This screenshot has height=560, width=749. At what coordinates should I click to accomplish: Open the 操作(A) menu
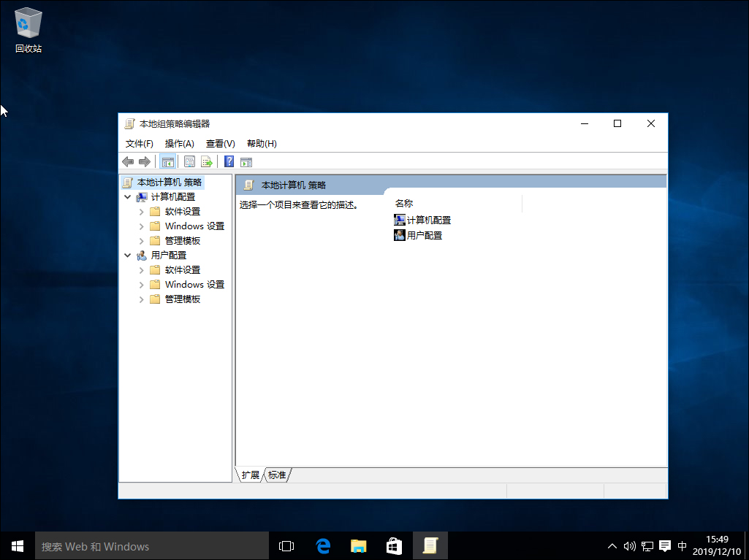[x=179, y=143]
